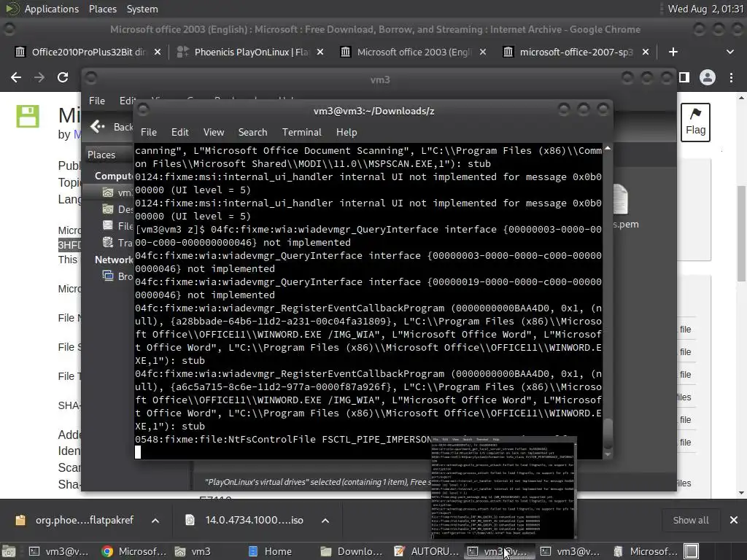Screen dimensions: 747x560
Task: Click Show all downloads button
Action: tap(690, 520)
